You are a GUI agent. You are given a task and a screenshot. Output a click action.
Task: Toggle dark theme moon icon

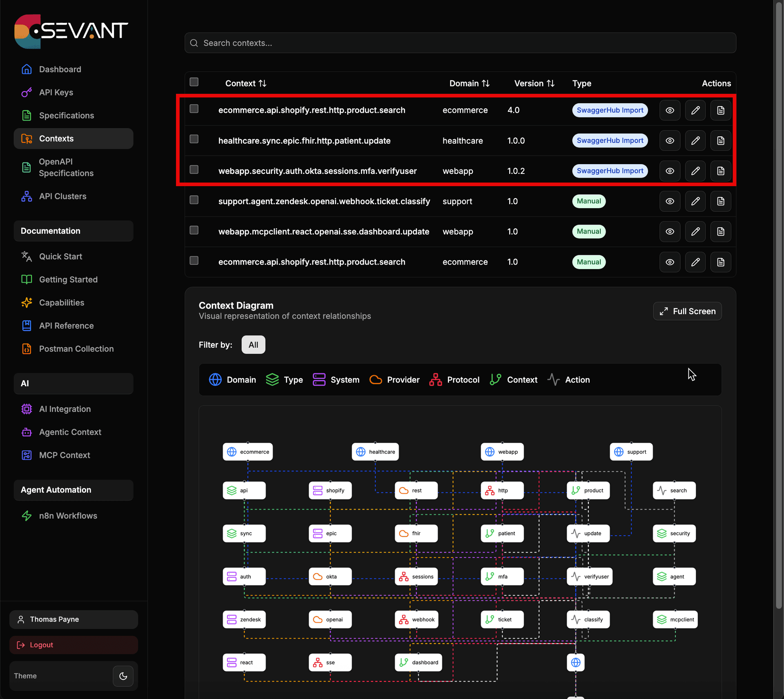click(123, 676)
